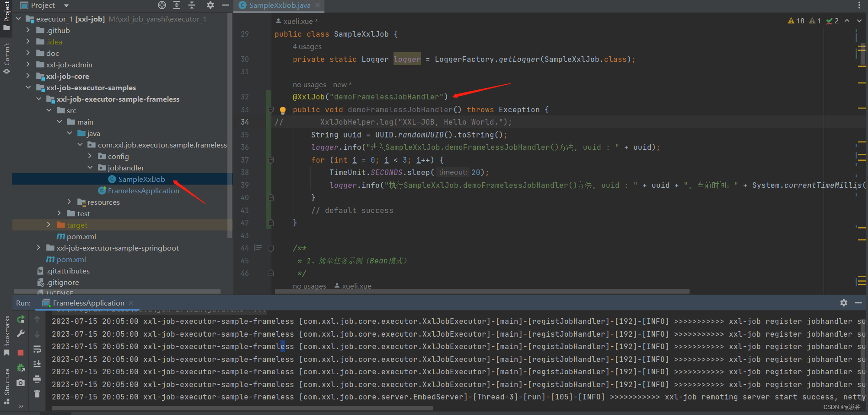Image resolution: width=868 pixels, height=415 pixels.
Task: Click logger variable on line 30
Action: click(x=407, y=60)
